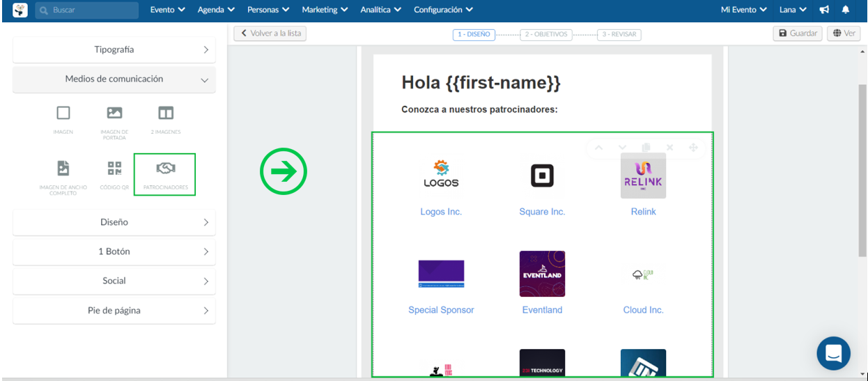Insert an Imagen de portada block

(114, 121)
